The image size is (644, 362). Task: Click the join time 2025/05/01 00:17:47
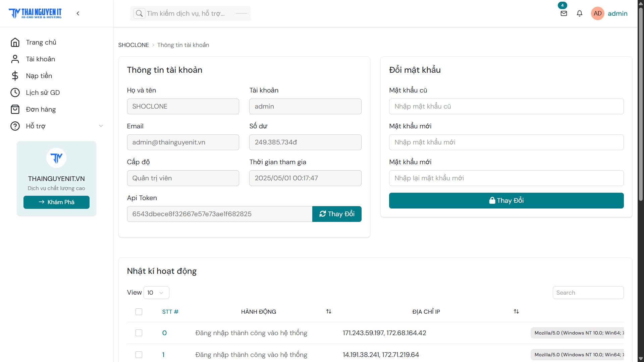coord(305,178)
